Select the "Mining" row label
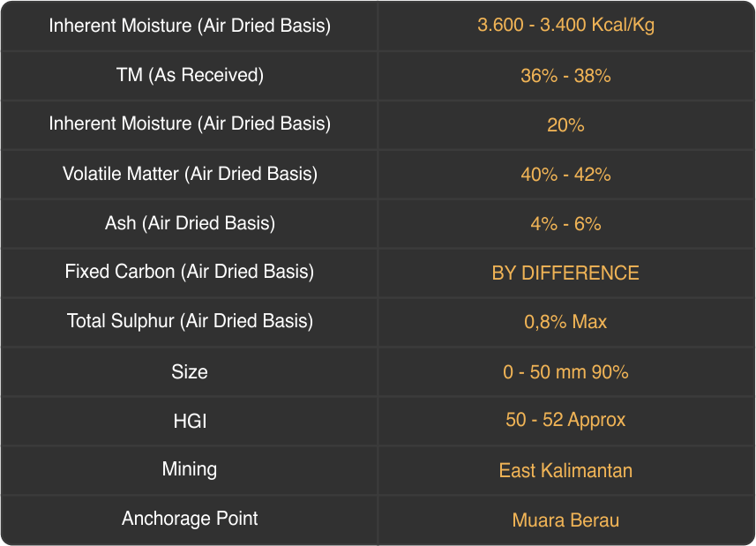The height and width of the screenshot is (546, 756). (190, 469)
